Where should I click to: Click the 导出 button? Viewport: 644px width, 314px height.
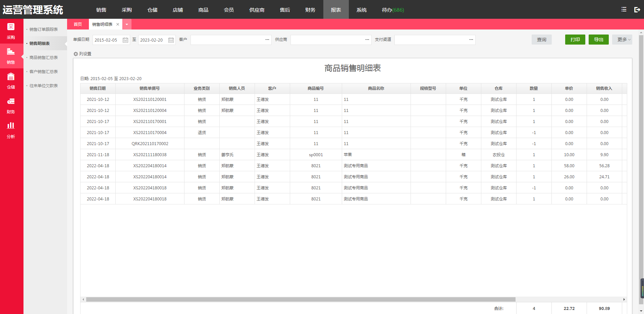599,40
